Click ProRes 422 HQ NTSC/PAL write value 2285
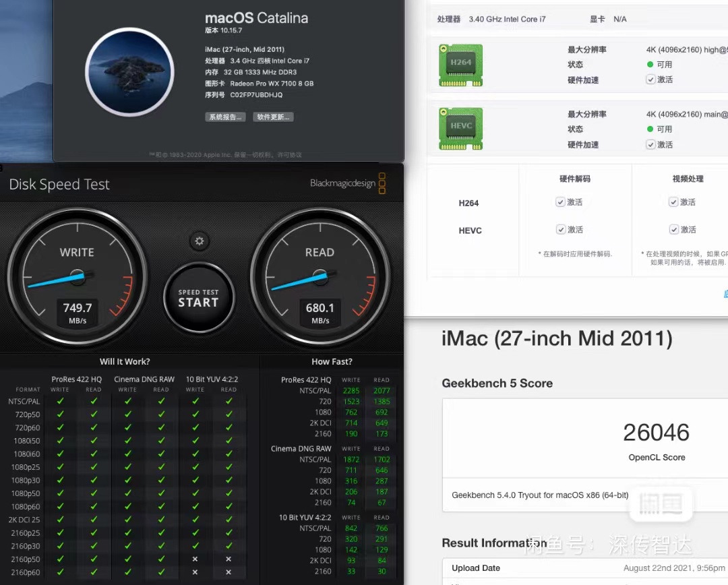 [351, 391]
